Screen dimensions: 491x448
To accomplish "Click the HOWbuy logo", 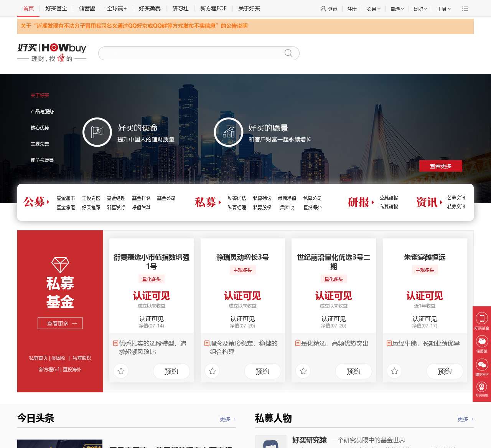I will click(52, 53).
